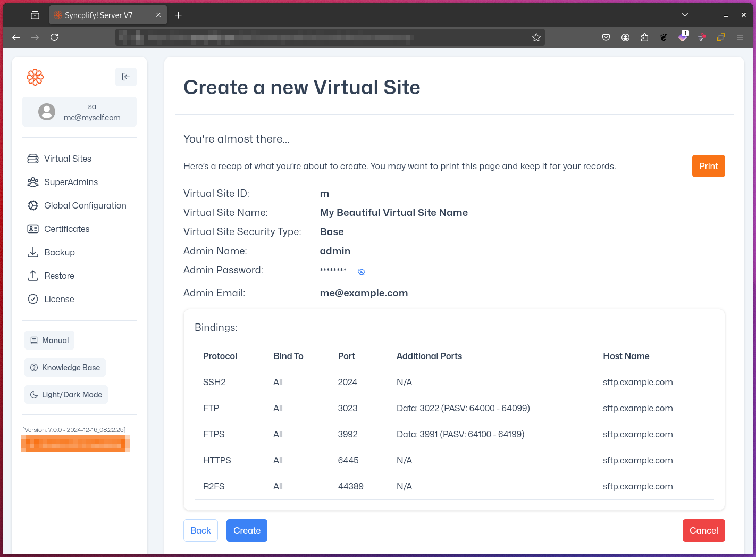Open the Firefox account menu
This screenshot has height=557, width=756.
click(625, 37)
